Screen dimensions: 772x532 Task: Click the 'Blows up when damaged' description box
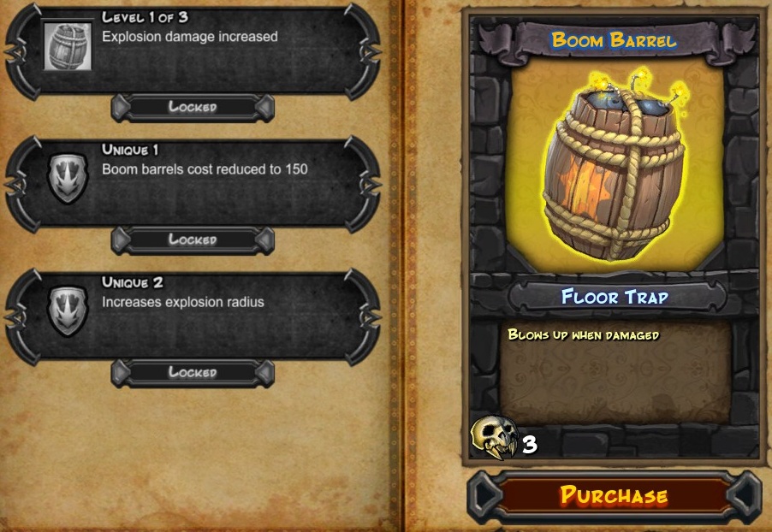tap(615, 373)
